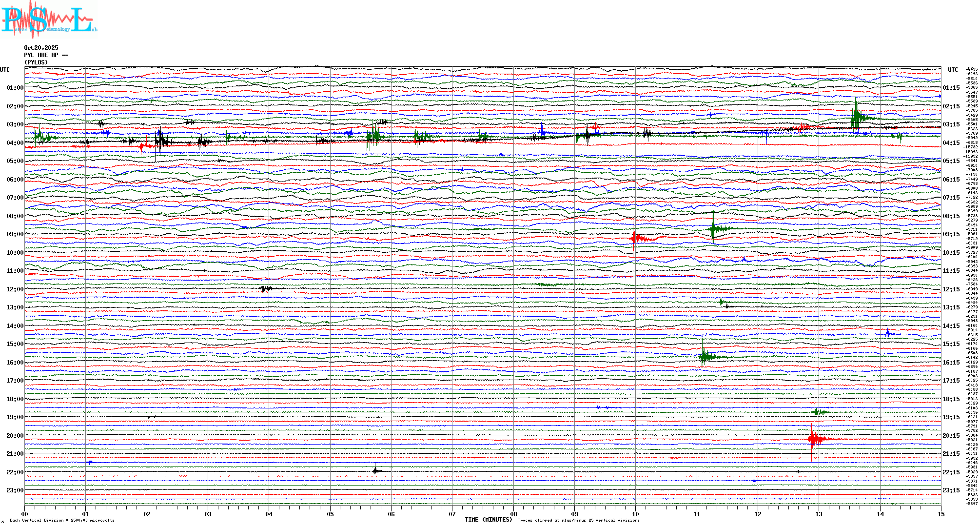Click minute tick label 15 on bottom axis
Screen dimensions: 980x527
[x=941, y=514]
